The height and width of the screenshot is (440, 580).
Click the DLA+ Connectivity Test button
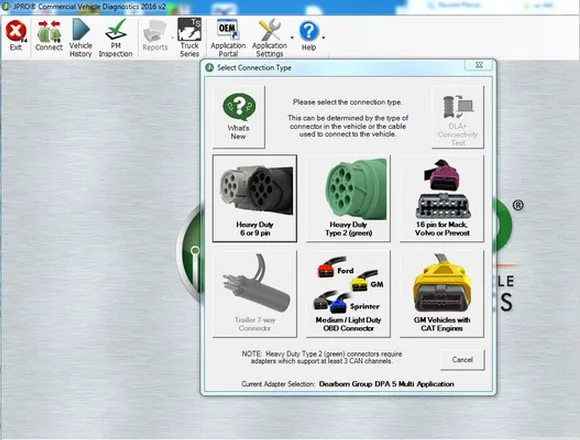pyautogui.click(x=458, y=117)
